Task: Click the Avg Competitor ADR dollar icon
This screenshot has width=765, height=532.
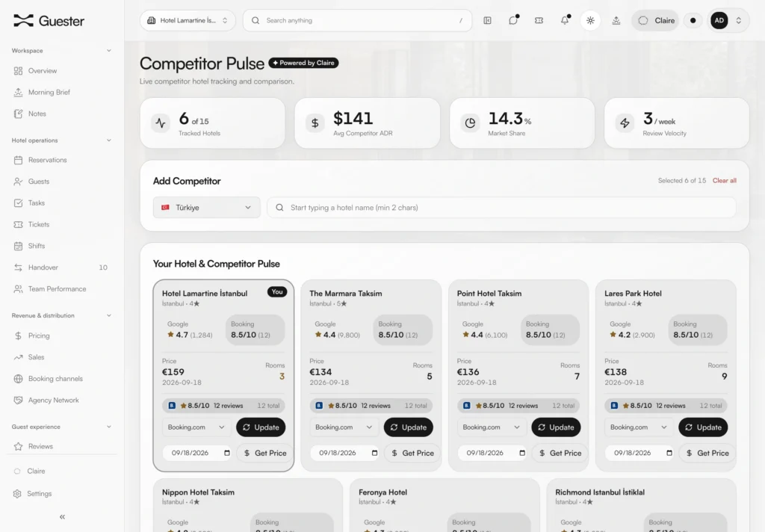Action: coord(315,123)
